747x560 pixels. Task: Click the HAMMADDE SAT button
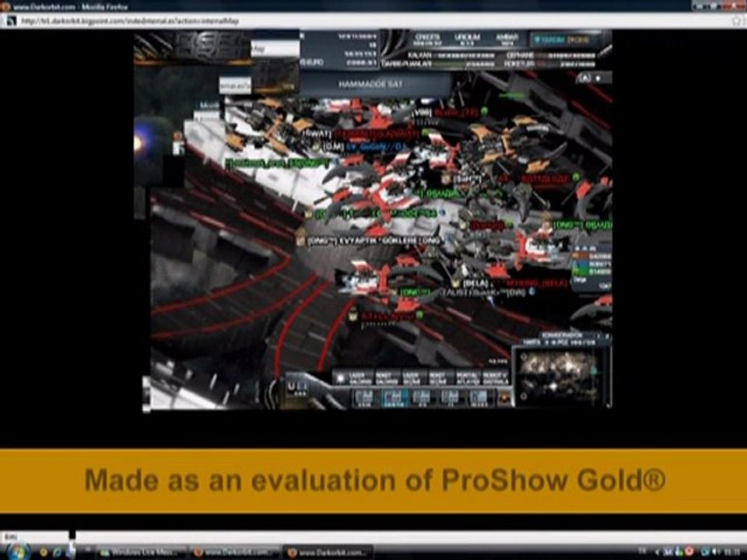point(370,84)
